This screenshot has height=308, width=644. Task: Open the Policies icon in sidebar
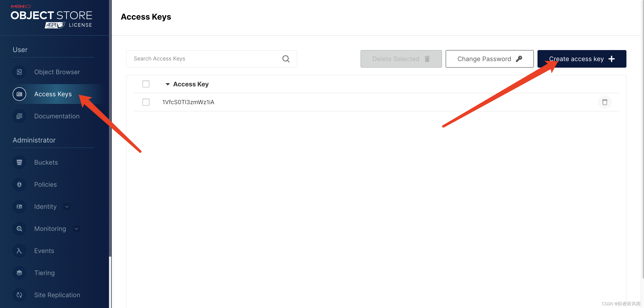(x=19, y=184)
